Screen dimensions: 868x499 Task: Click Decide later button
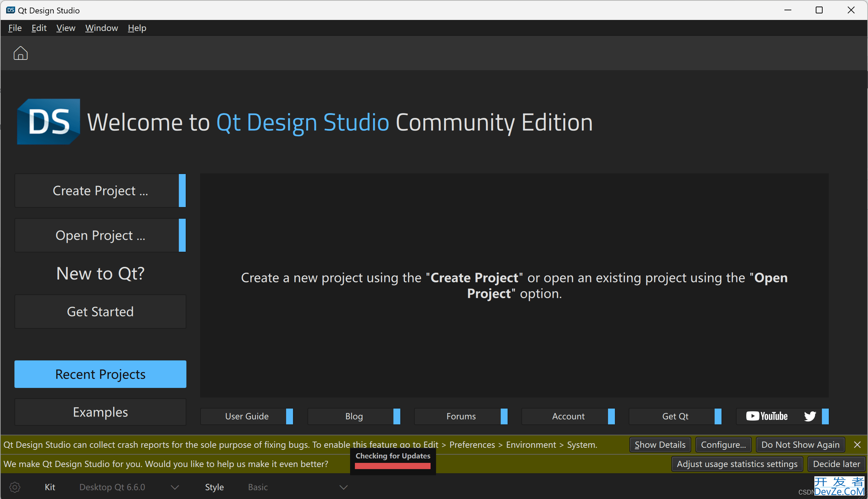pyautogui.click(x=836, y=464)
